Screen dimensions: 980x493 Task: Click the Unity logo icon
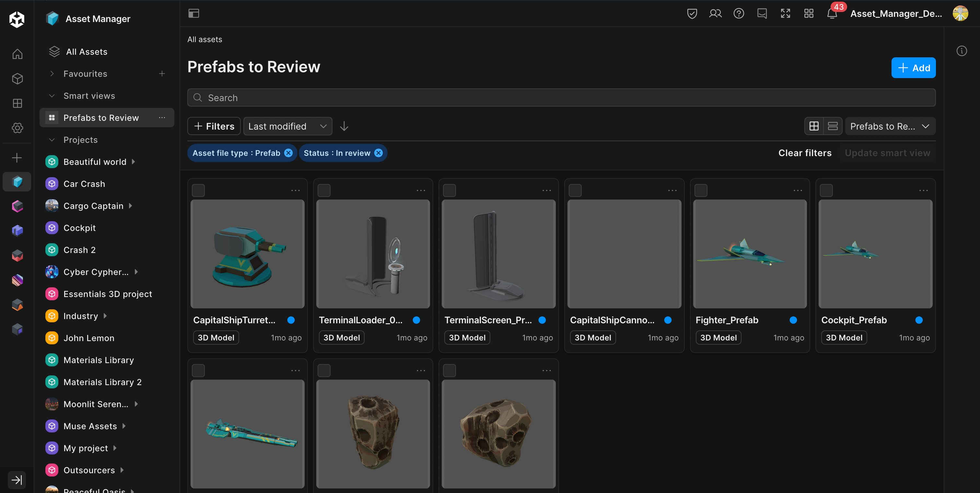pos(17,19)
